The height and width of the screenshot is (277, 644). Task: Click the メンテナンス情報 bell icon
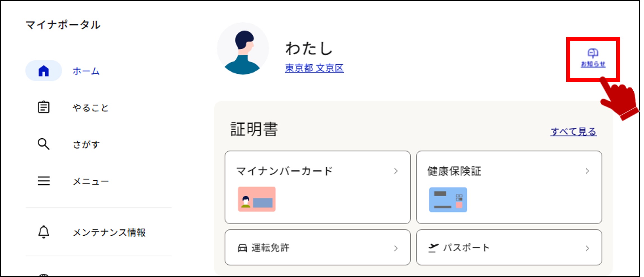point(44,232)
